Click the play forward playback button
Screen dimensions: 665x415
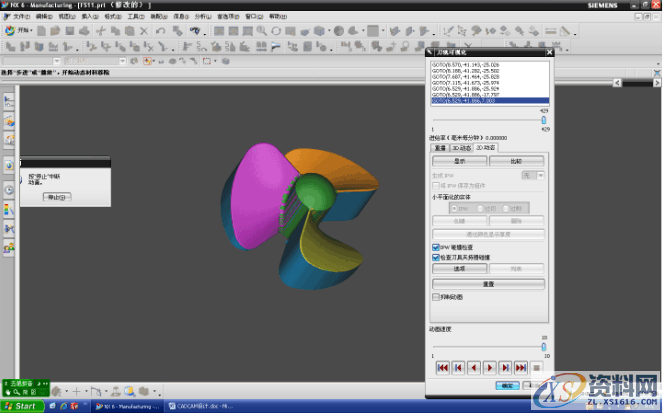click(x=490, y=368)
